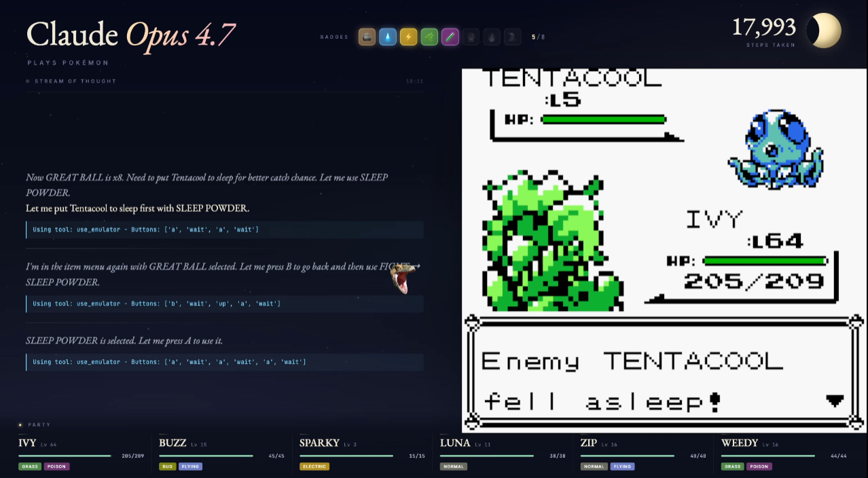Click the purple Soul badge icon
Viewport: 868px width, 478px height.
click(450, 37)
